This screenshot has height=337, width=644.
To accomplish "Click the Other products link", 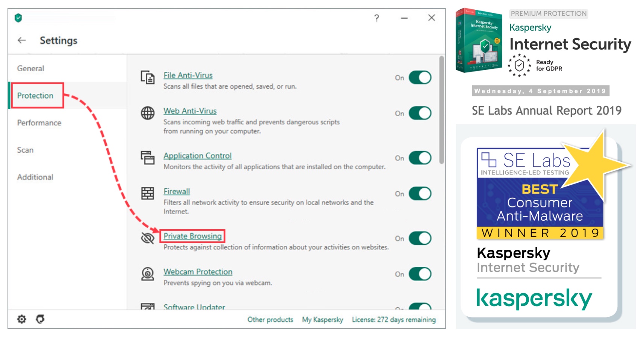I will pos(270,319).
